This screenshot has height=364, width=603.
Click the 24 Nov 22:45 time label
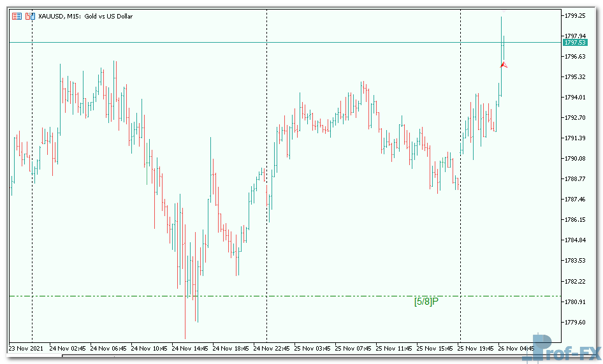click(272, 349)
